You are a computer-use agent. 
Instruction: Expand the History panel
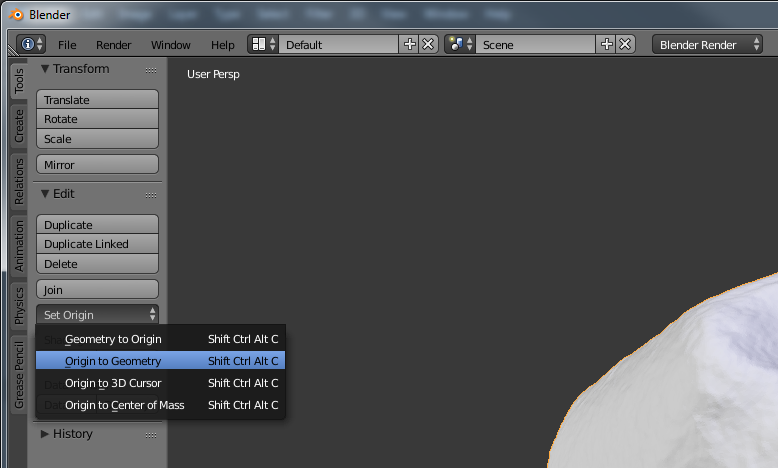click(x=46, y=434)
